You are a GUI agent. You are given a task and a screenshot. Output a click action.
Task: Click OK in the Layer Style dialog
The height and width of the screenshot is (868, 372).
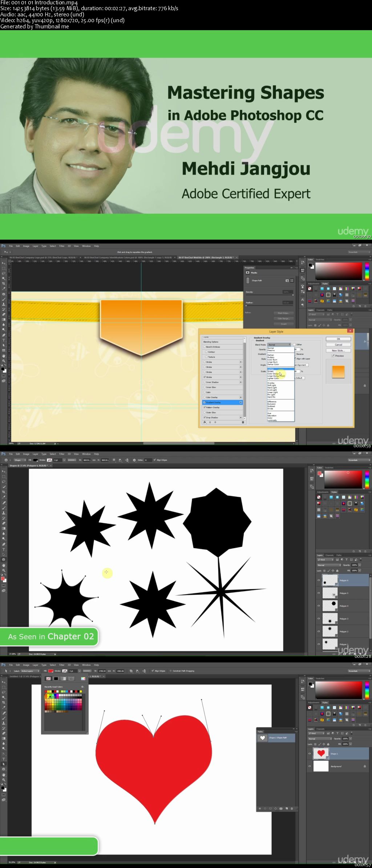click(x=338, y=339)
